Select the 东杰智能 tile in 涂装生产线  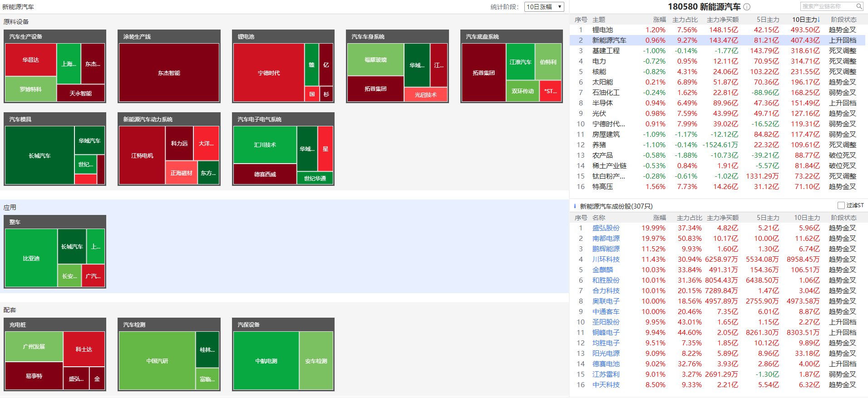pos(169,73)
